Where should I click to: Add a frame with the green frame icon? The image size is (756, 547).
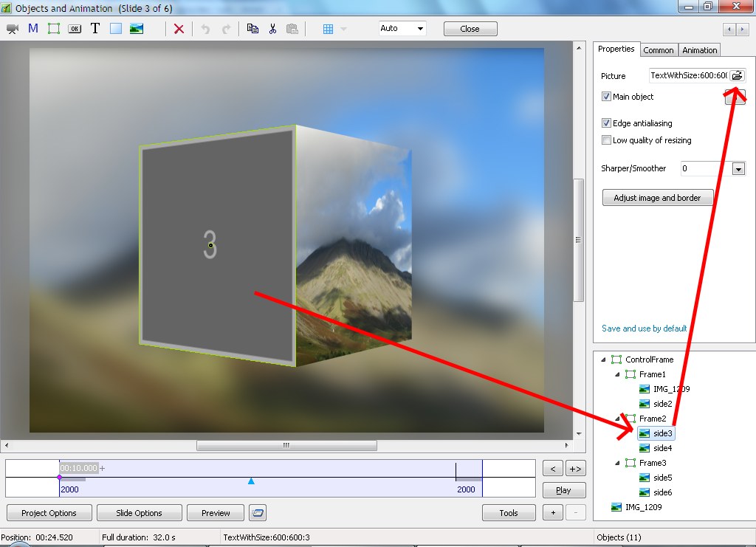click(54, 29)
